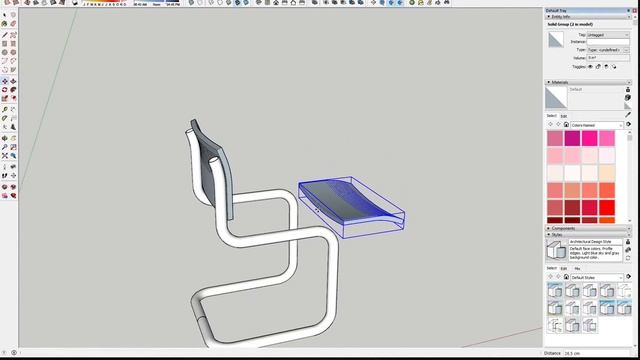The width and height of the screenshot is (640, 360).
Task: Choose the Circle tool
Action: tap(4, 52)
